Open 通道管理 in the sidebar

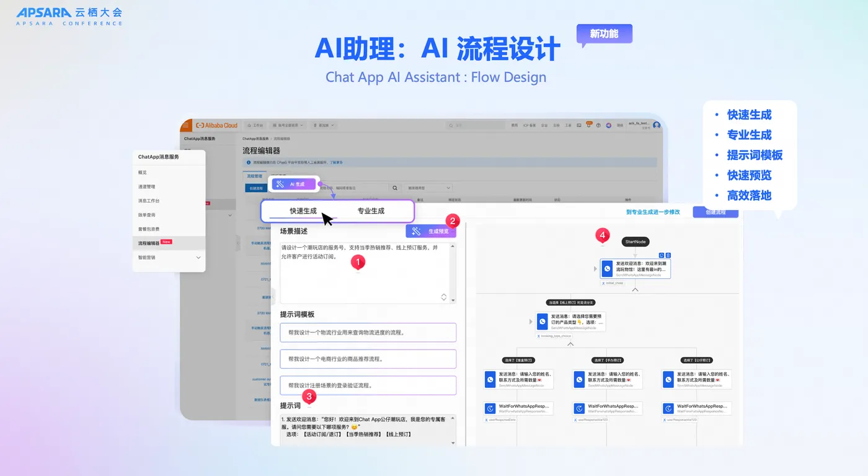coord(146,187)
